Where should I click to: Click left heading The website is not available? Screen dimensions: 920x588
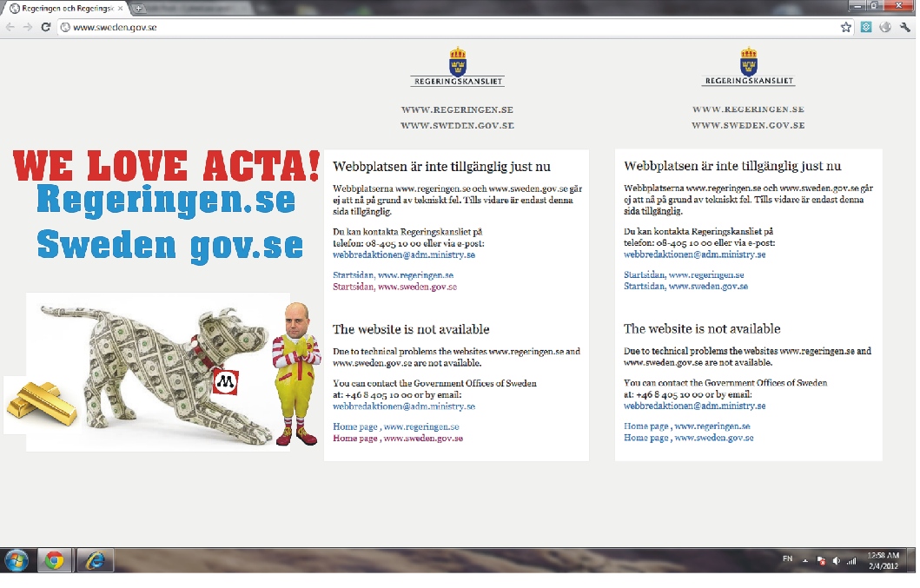coord(411,329)
